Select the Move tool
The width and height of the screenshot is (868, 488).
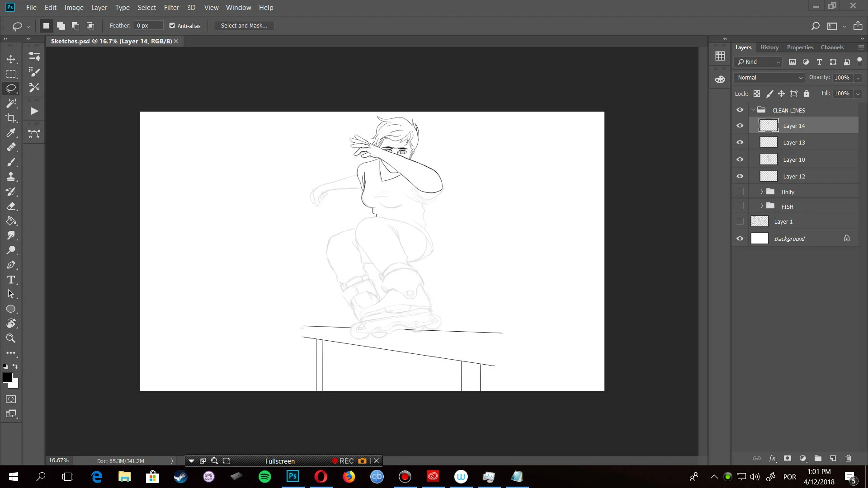pyautogui.click(x=11, y=59)
